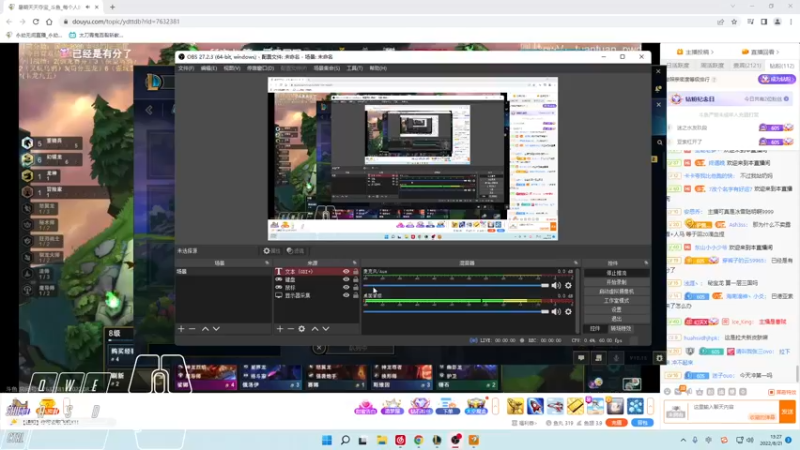Screen dimensions: 800x450
Task: Add a new source in OBS sources panel
Action: 280,329
